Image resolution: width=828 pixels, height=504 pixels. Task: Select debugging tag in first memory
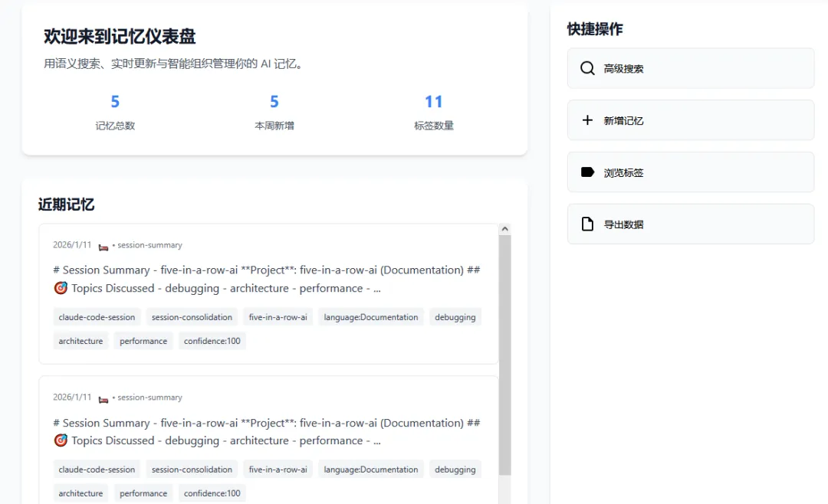click(x=455, y=317)
